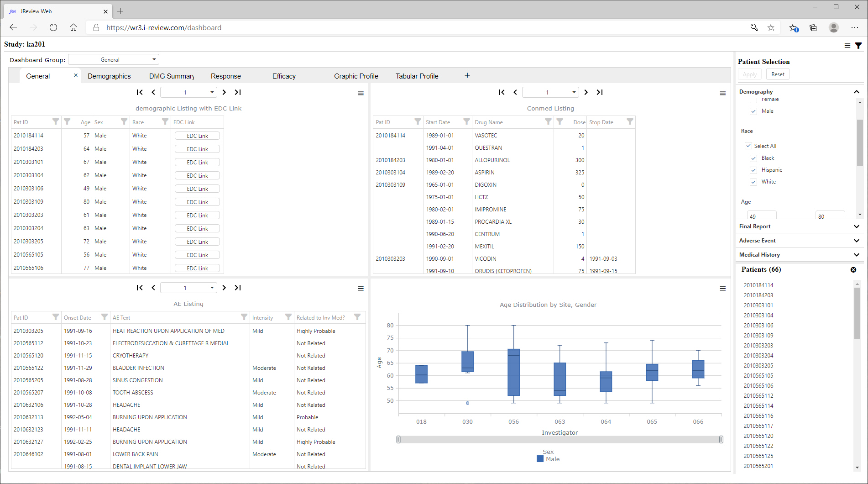868x484 pixels.
Task: Toggle the patient selection filter funnel icon
Action: (858, 46)
